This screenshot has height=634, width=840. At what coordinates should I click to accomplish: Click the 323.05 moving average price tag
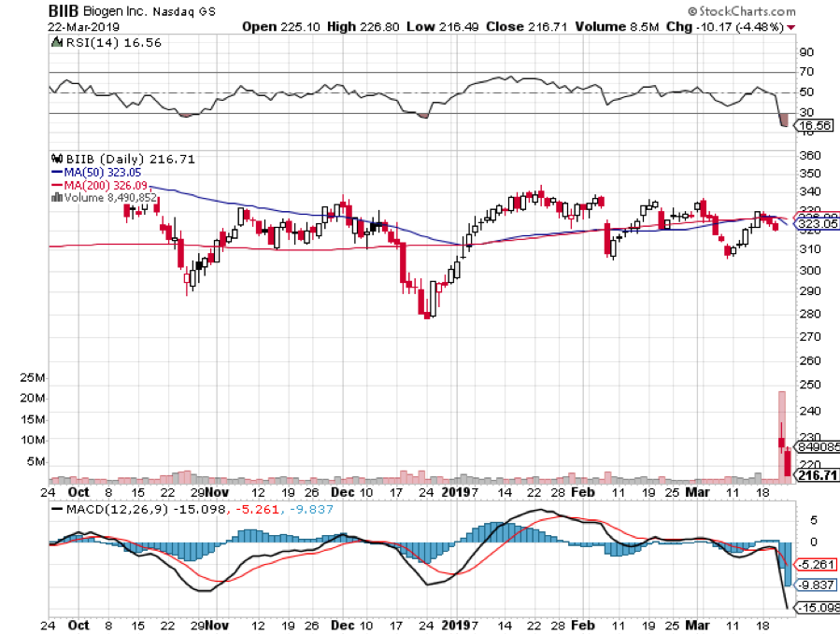814,225
